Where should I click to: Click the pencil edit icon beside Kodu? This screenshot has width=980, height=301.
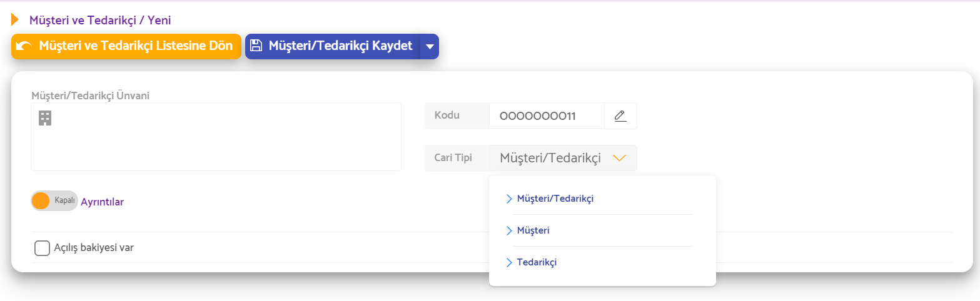point(620,116)
